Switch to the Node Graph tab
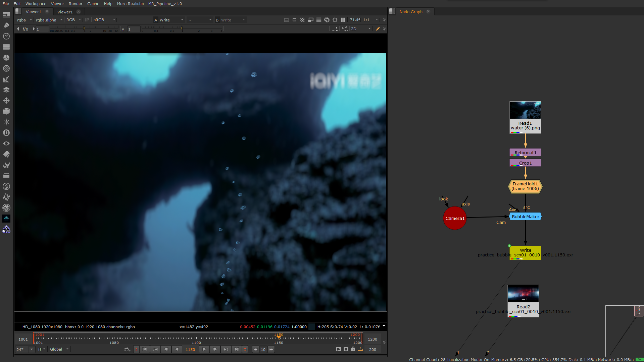644x362 pixels. [411, 12]
